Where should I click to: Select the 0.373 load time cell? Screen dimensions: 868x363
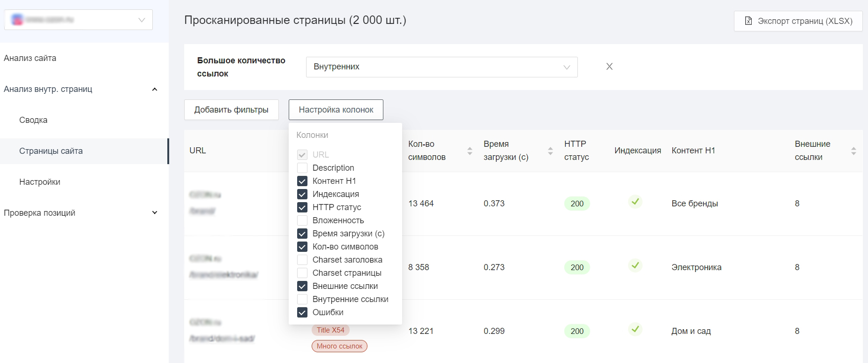pos(494,204)
